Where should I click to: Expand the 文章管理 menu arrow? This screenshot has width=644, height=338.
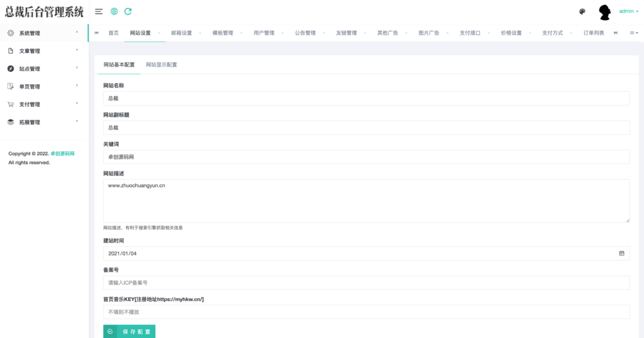(x=77, y=50)
